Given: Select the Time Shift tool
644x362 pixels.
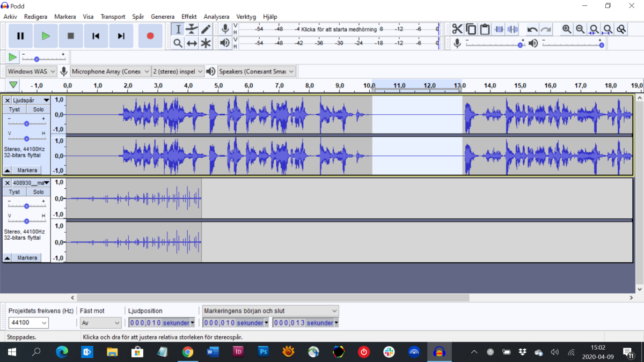Looking at the screenshot, I should pyautogui.click(x=192, y=43).
